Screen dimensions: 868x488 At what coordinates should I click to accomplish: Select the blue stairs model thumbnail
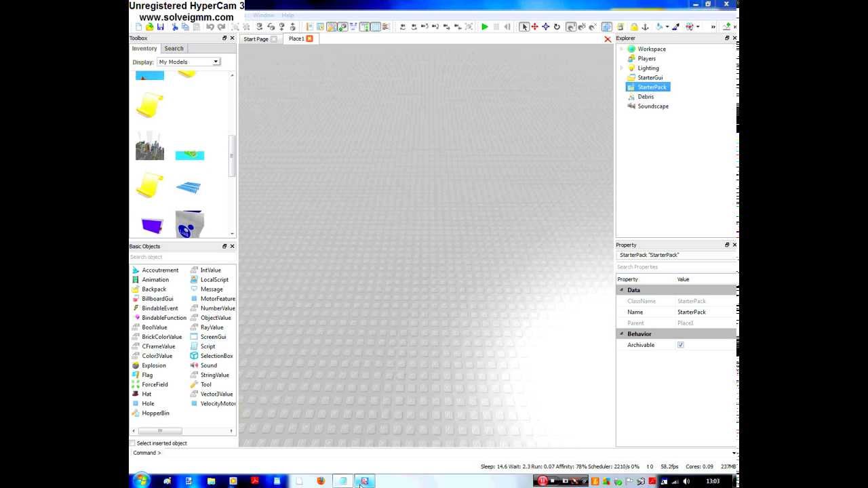[189, 187]
